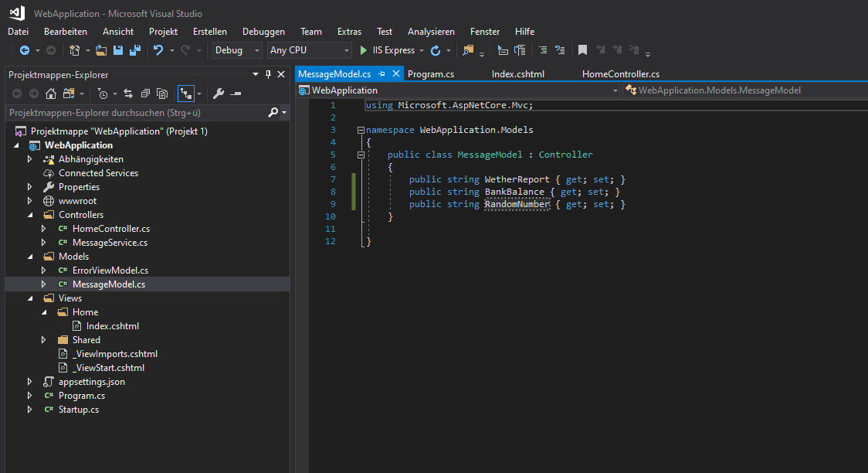
Task: Pin the MessageModel.cs tab
Action: pos(382,73)
